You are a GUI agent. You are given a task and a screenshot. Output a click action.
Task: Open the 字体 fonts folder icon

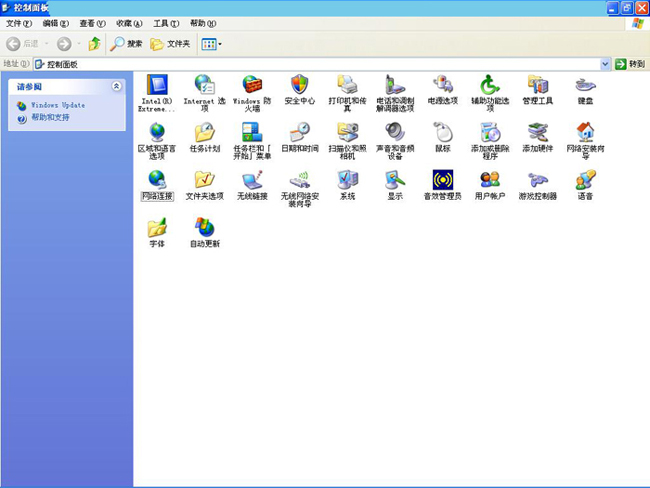pyautogui.click(x=157, y=228)
